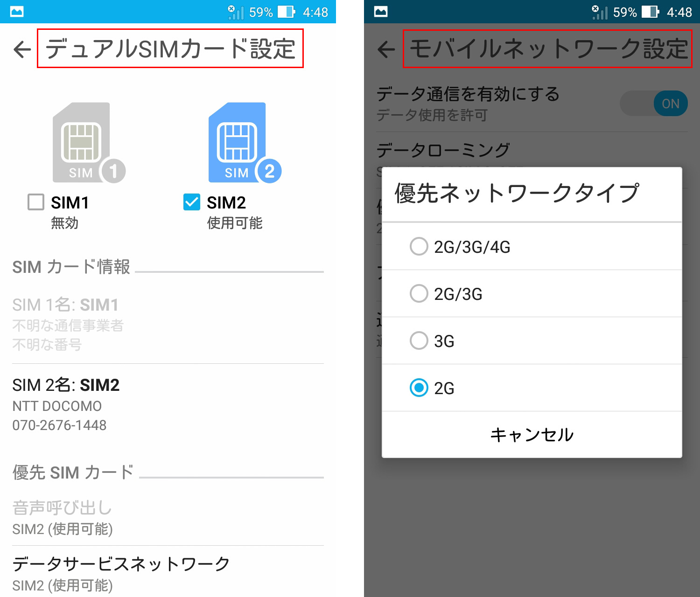
Task: Tap the phone number 070-2676-1448
Action: 59,425
